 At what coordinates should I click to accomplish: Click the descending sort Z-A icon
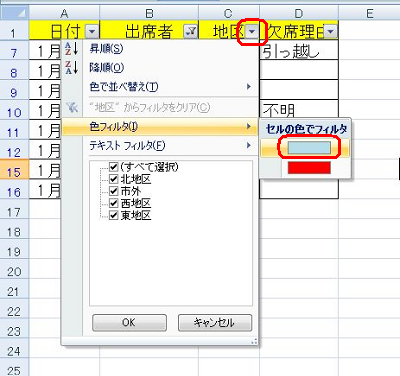pyautogui.click(x=72, y=67)
